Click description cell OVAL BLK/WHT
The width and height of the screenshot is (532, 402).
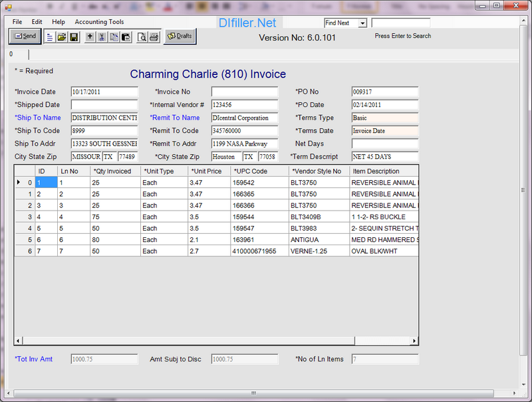pyautogui.click(x=384, y=251)
